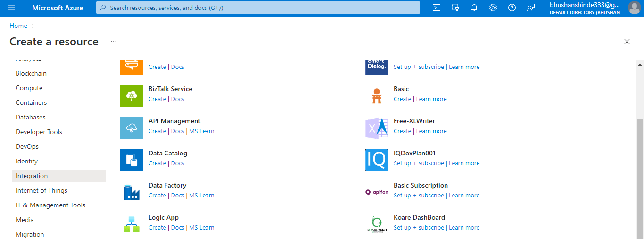Screen dimensions: 644x239
Task: Click the BizTalk Service title
Action: coord(170,89)
